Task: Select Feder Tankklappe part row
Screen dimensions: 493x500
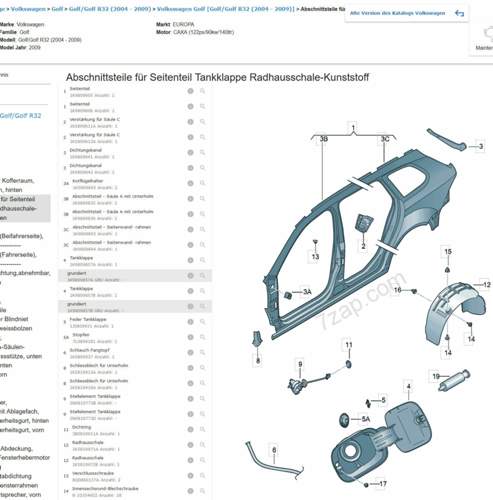Action: [x=135, y=322]
